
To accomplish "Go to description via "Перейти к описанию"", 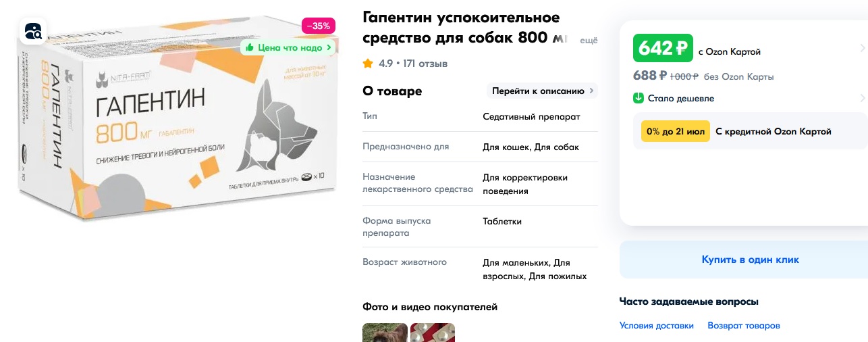I will coord(543,91).
